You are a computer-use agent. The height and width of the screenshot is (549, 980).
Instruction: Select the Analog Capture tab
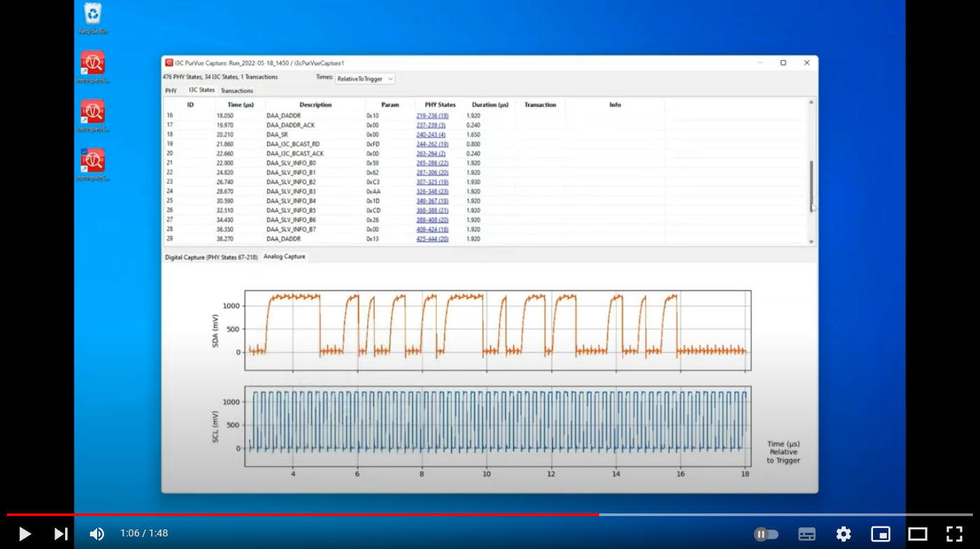(x=284, y=257)
